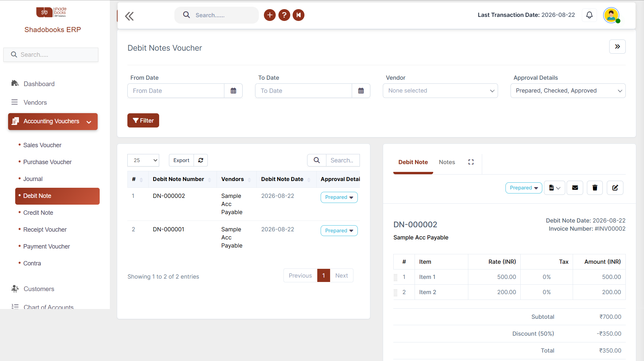Image resolution: width=644 pixels, height=361 pixels.
Task: Open Prepared status dropdown for DN-000002 row
Action: [339, 197]
